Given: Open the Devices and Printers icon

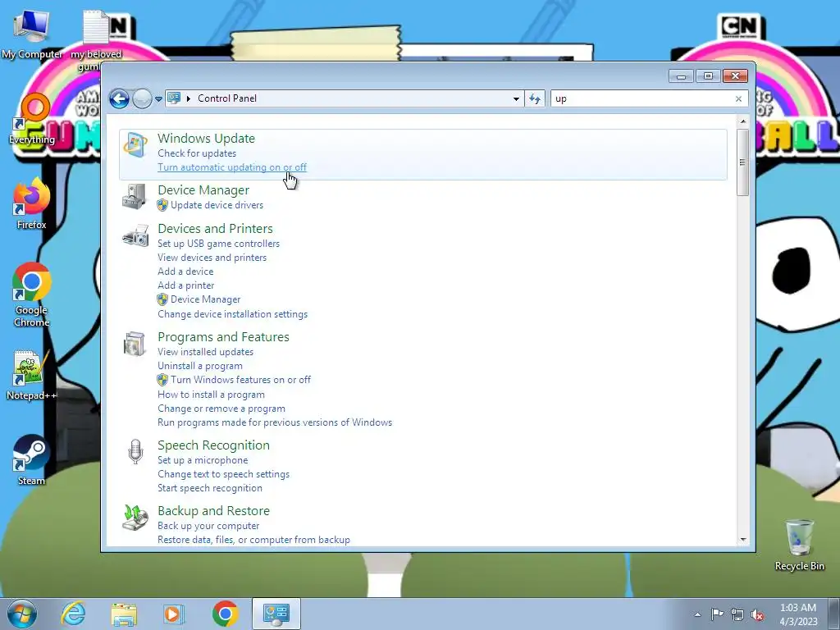Looking at the screenshot, I should pos(135,235).
